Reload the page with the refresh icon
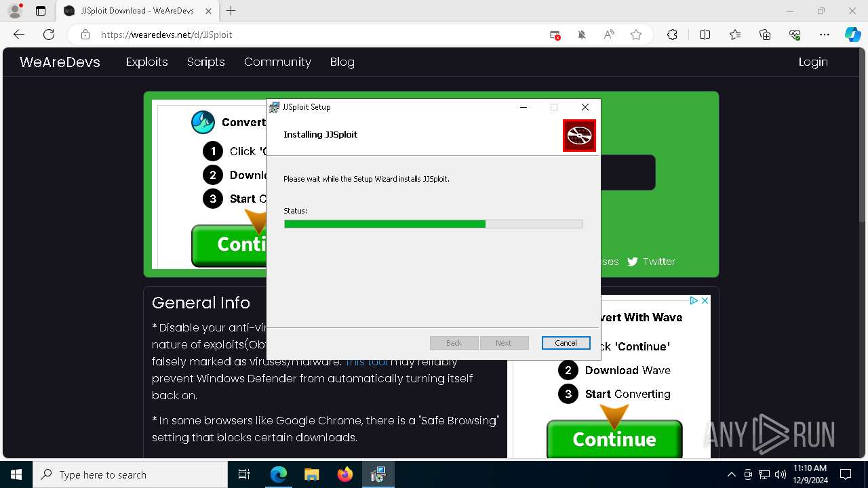The width and height of the screenshot is (868, 488). (x=49, y=35)
